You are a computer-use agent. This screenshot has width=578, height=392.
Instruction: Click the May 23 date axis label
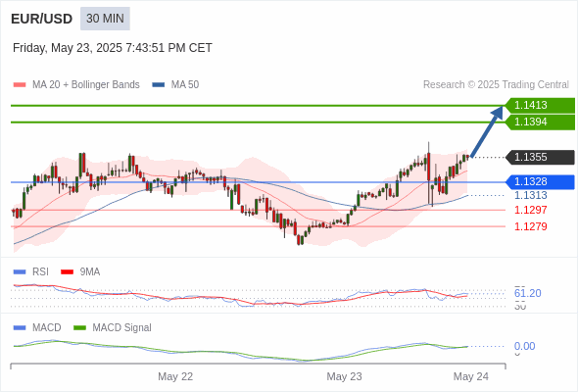click(344, 376)
